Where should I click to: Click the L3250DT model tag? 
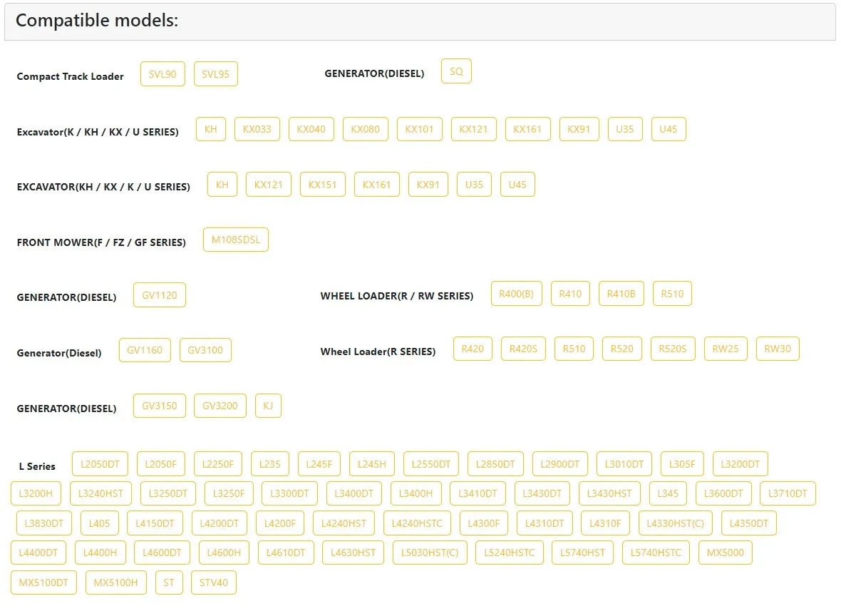click(168, 493)
